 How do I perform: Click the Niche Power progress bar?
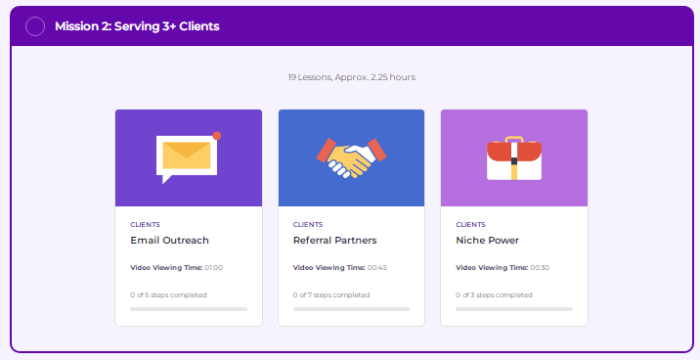pos(514,309)
